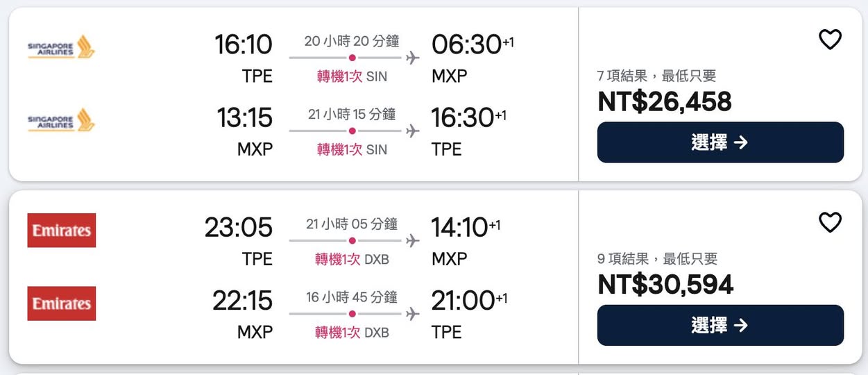Click the plane icon on 20-hour 20-minute flight
Viewport: 868px width, 375px height.
point(413,58)
